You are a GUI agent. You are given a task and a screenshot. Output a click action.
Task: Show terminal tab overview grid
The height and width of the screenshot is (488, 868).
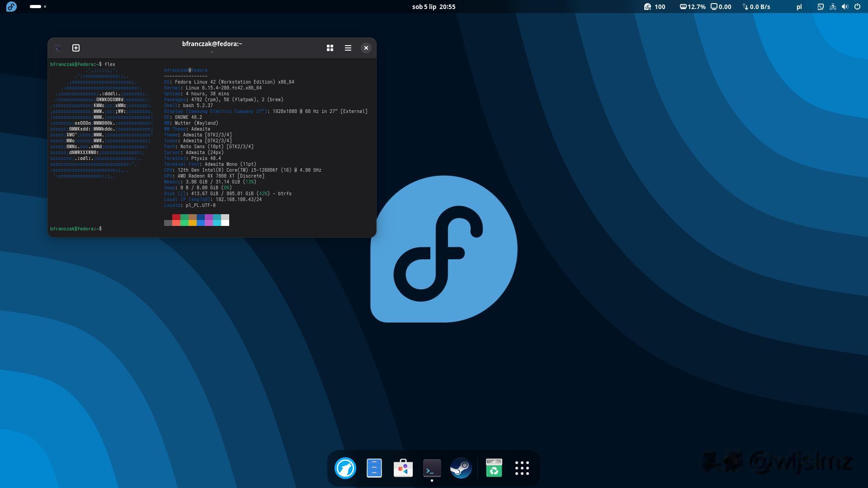point(330,48)
